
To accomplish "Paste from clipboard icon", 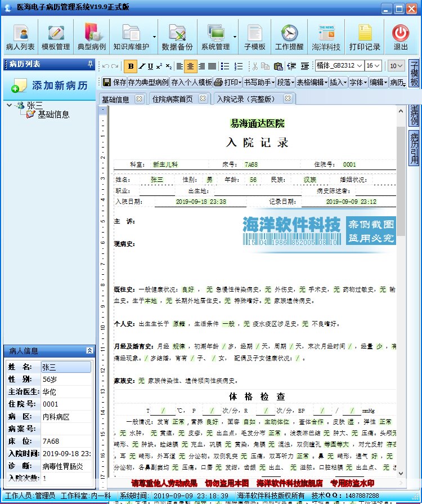I will [278, 66].
